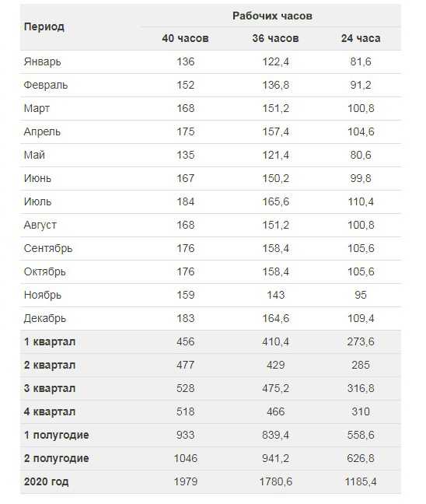This screenshot has width=426, height=504.
Task: Select Апрель 36-hour value 157,4
Action: 276,131
